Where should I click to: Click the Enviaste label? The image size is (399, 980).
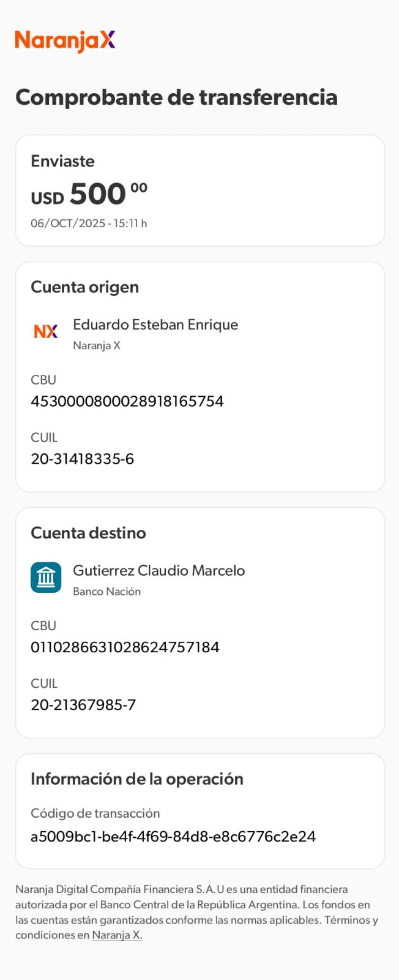62,161
